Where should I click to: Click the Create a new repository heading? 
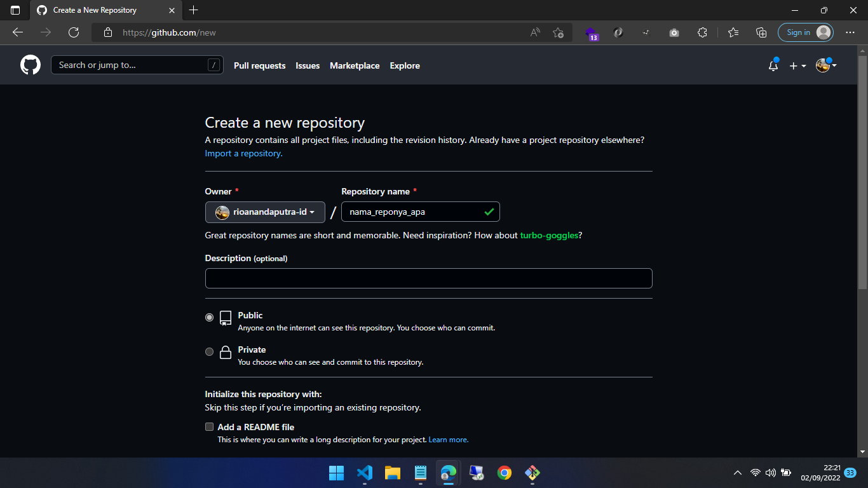pos(285,123)
